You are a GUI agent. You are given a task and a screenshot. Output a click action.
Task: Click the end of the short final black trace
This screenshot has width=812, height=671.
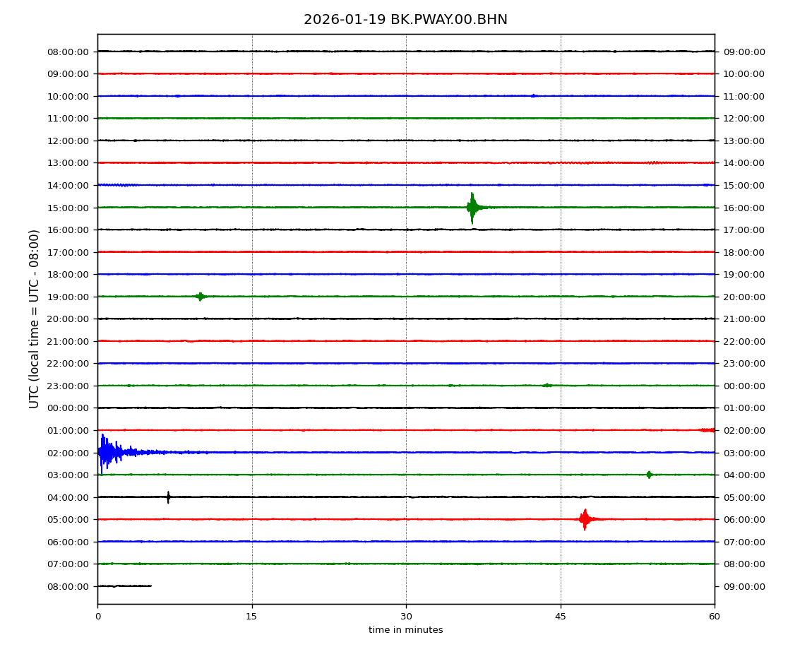pos(150,586)
